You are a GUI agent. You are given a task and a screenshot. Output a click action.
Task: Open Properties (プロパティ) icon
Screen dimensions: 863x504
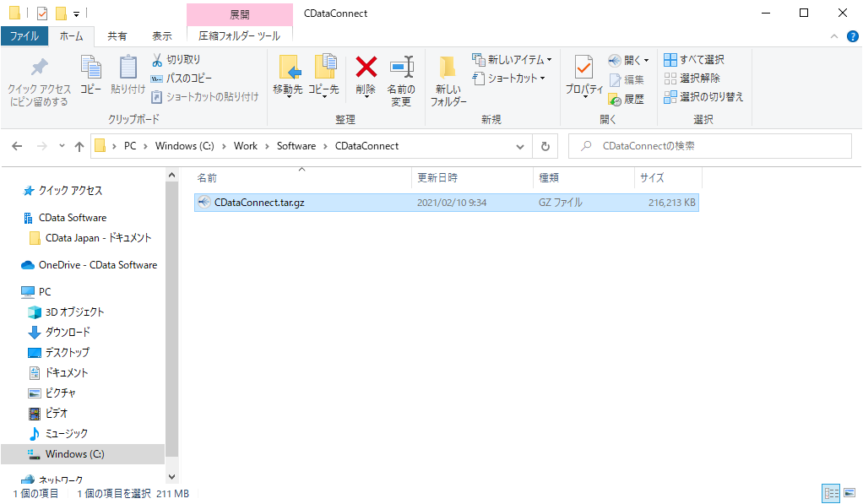(x=584, y=68)
